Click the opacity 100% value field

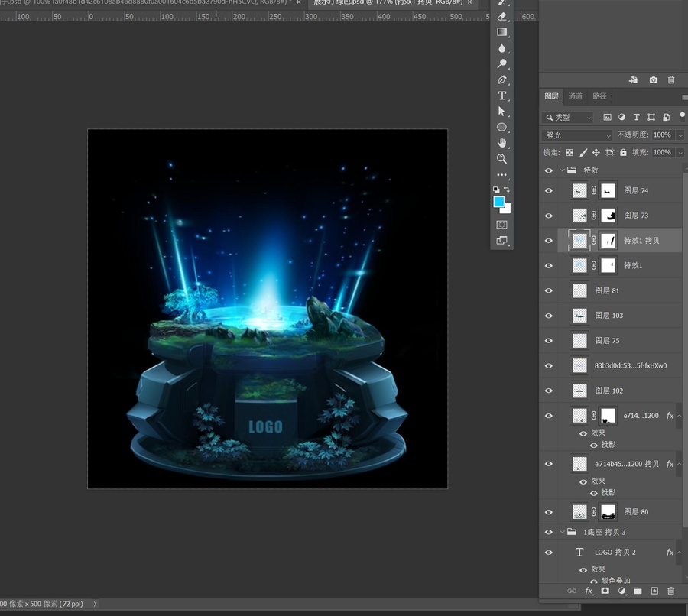pos(663,135)
